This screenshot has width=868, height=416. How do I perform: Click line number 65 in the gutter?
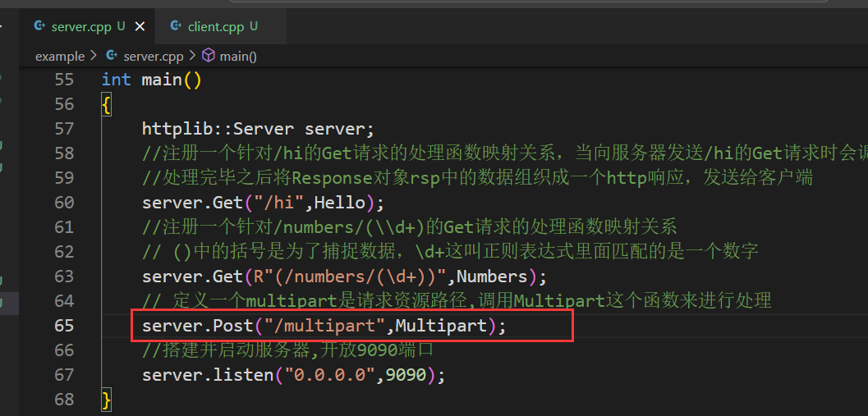64,326
